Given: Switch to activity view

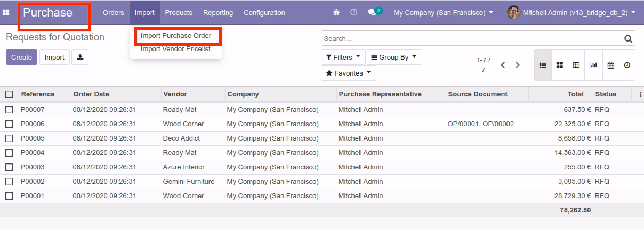Looking at the screenshot, I should coord(627,65).
